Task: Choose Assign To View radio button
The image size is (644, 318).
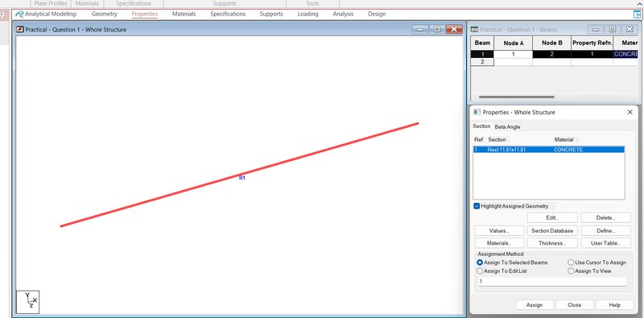Action: click(x=571, y=271)
